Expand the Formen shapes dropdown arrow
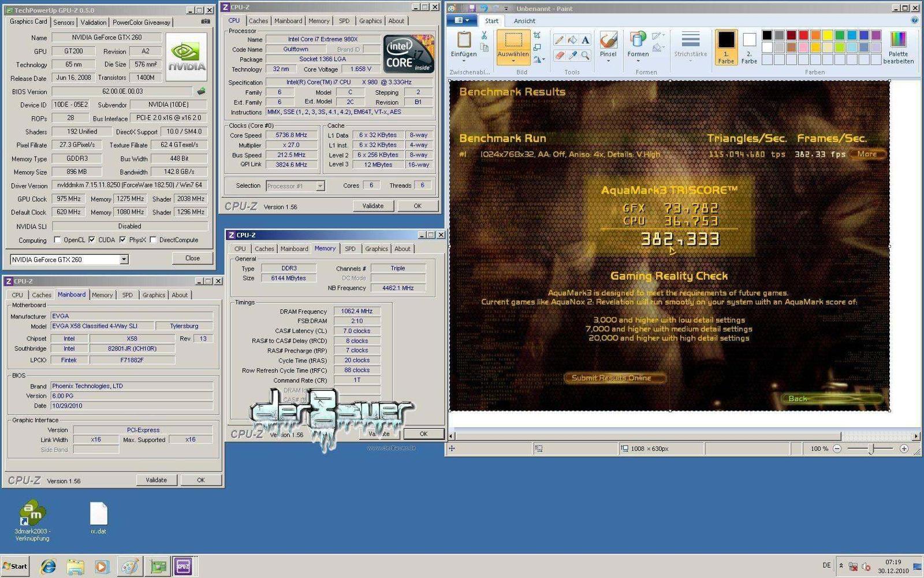Screen dimensions: 924x578 [638, 60]
